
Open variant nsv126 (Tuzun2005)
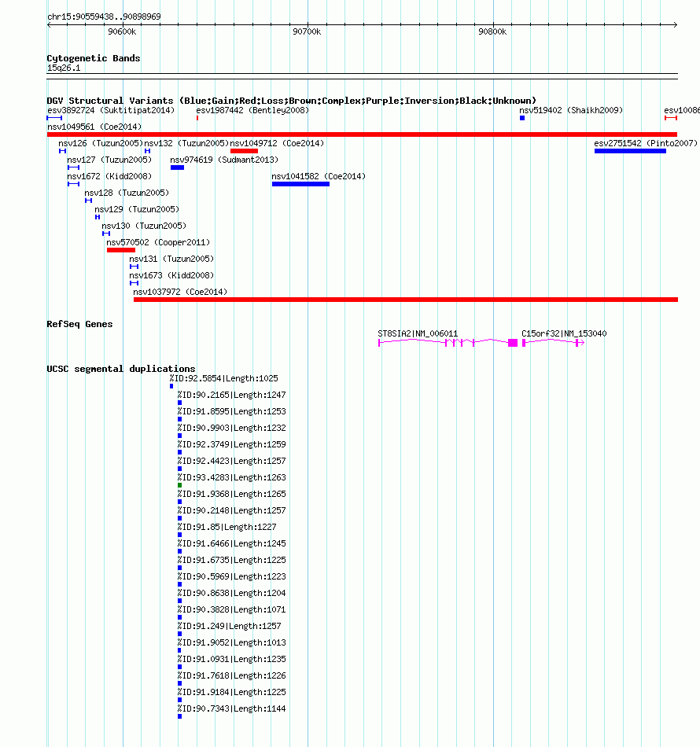[x=101, y=143]
